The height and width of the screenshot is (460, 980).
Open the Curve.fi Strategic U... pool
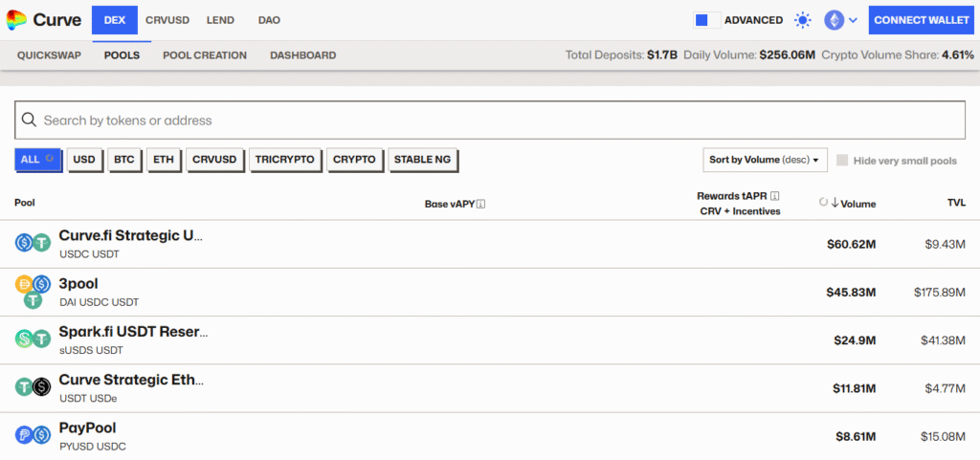(x=490, y=244)
